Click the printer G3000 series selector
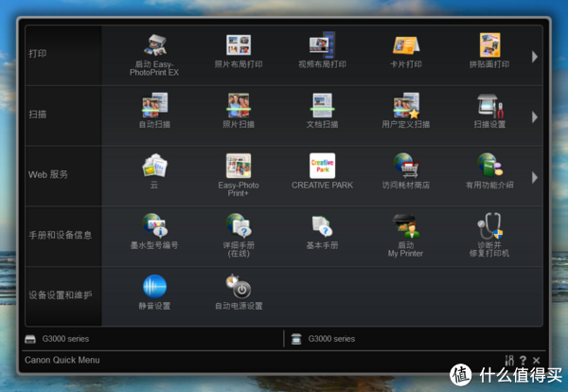 57,339
